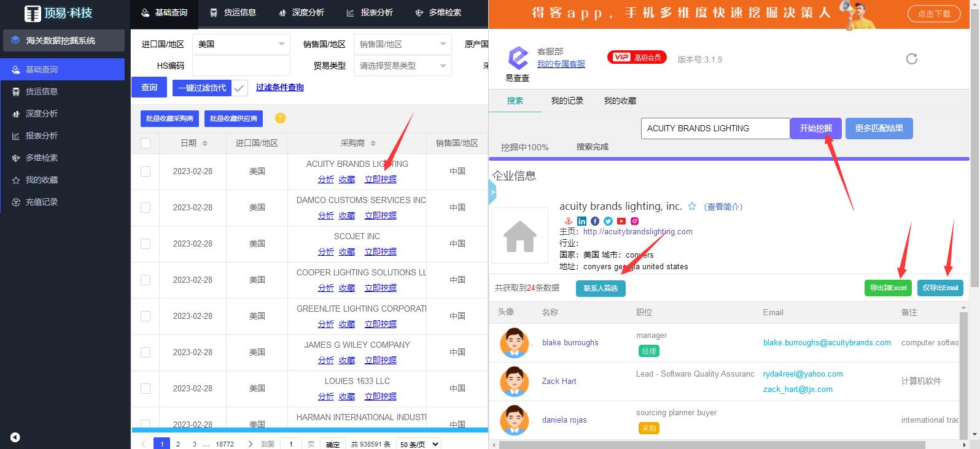Click 联系人筛选 button

(601, 288)
